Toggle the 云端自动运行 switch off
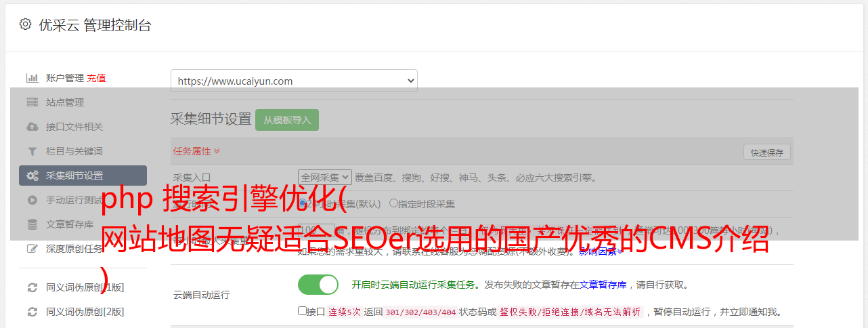 [318, 285]
